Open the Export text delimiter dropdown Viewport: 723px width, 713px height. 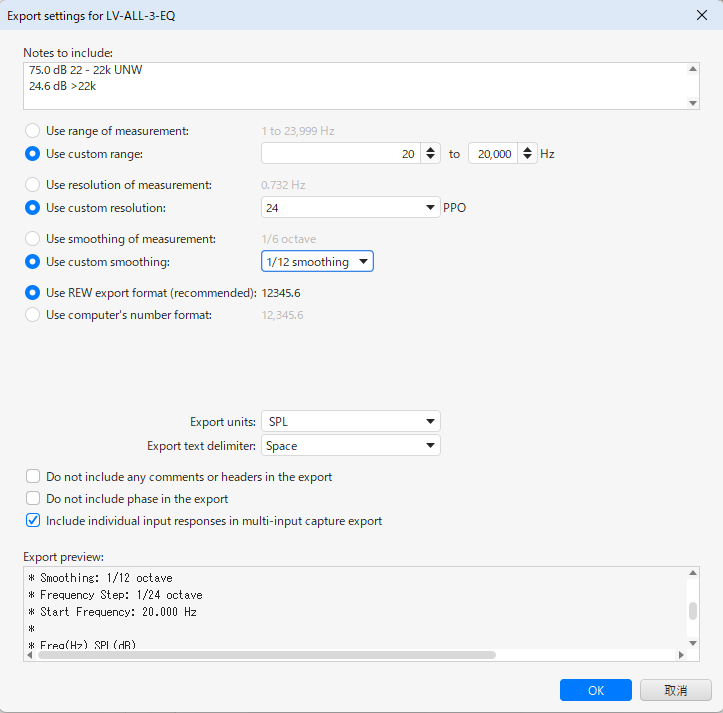coord(350,446)
